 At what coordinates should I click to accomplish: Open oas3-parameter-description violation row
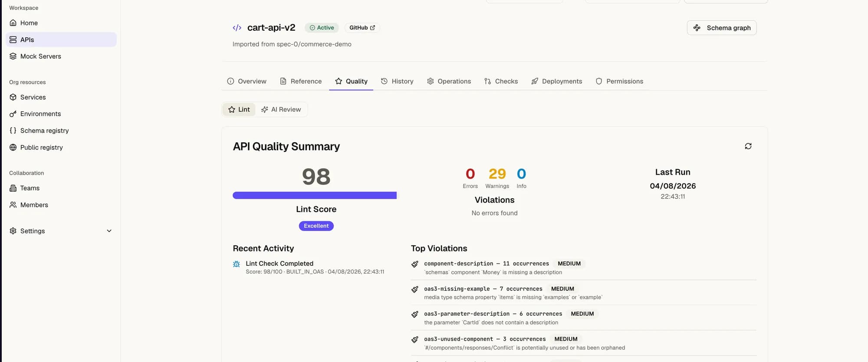(x=584, y=318)
